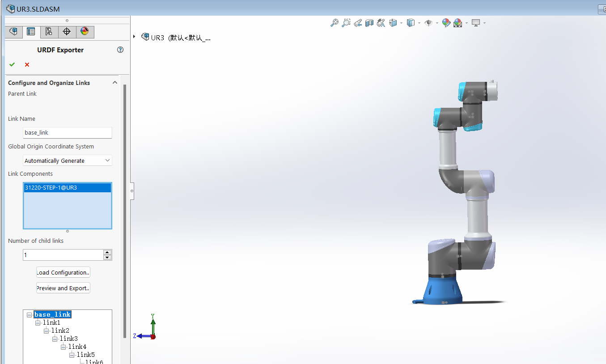Open Global Origin Coordinate System dropdown
Screen dimensions: 606x364
pos(68,161)
